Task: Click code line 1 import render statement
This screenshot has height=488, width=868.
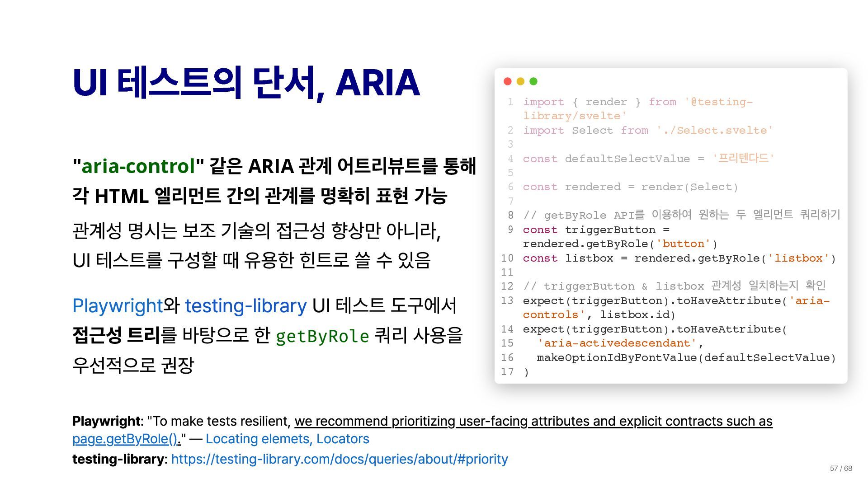Action: tap(638, 109)
